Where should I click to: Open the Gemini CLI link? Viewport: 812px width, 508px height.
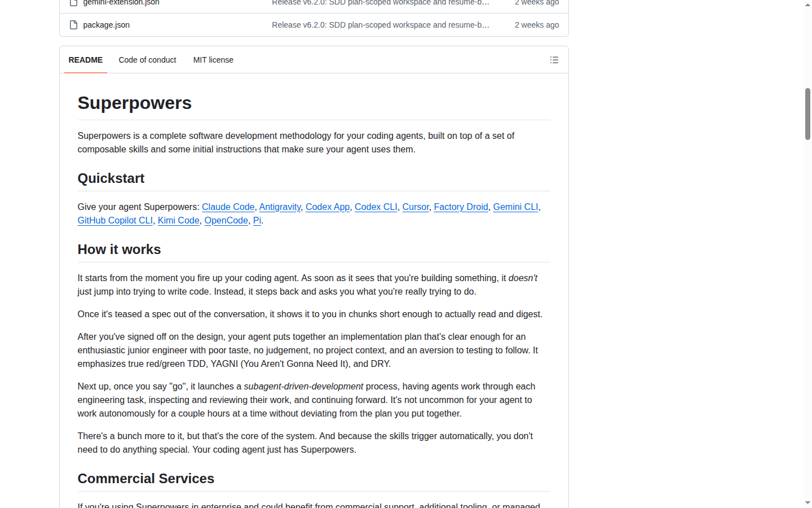(x=515, y=207)
